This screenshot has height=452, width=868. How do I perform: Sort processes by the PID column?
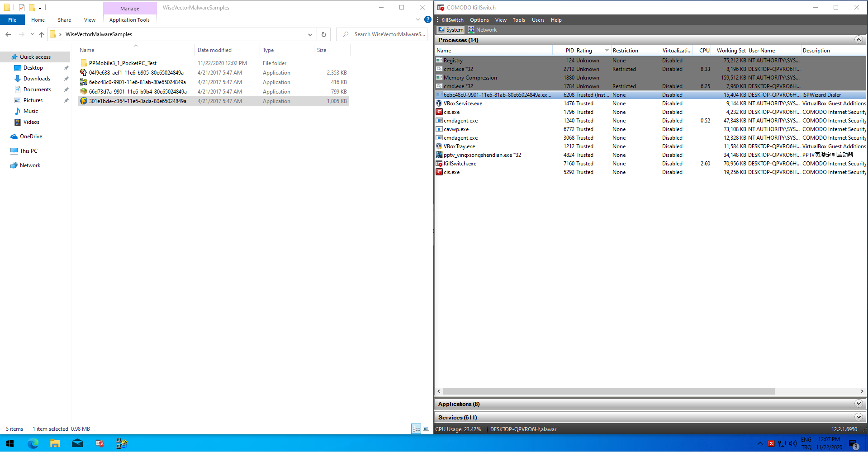click(x=564, y=51)
